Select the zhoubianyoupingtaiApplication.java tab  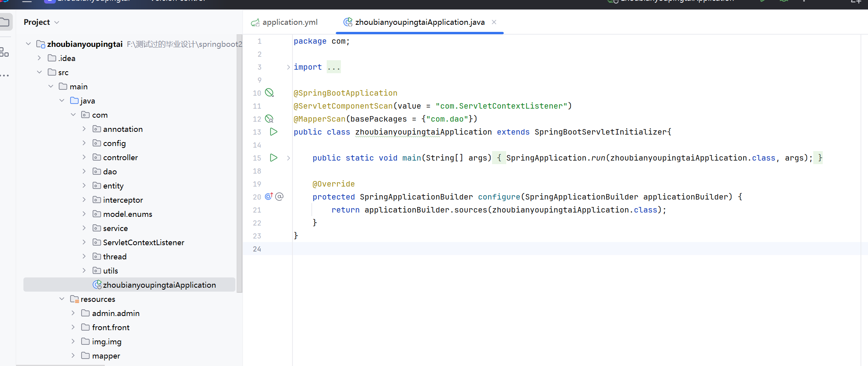[x=420, y=22]
